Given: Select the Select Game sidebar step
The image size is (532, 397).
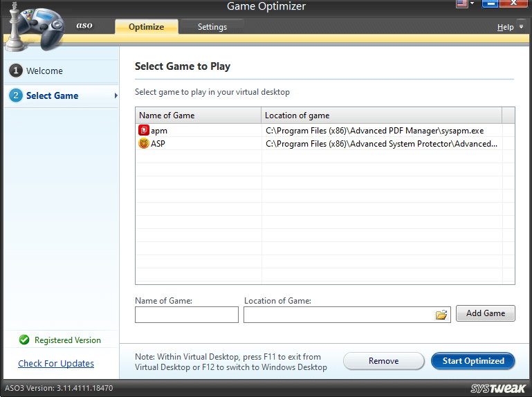Looking at the screenshot, I should coord(61,95).
